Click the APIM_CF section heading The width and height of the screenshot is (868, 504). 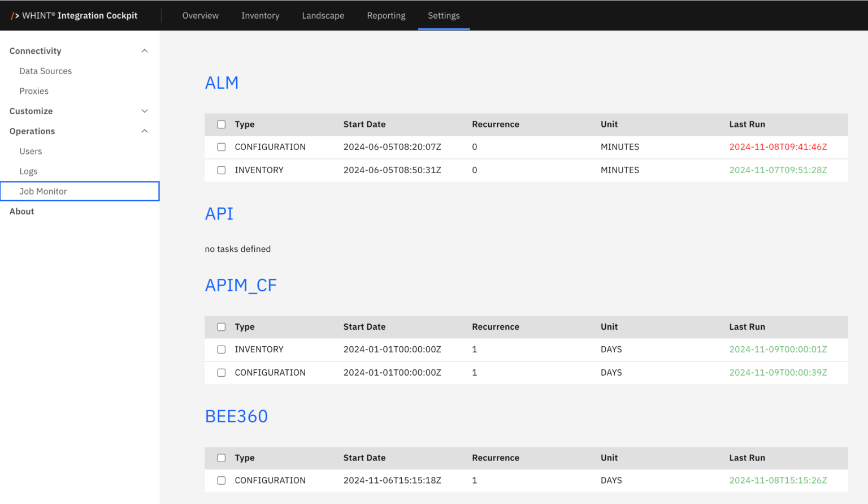[x=241, y=285]
